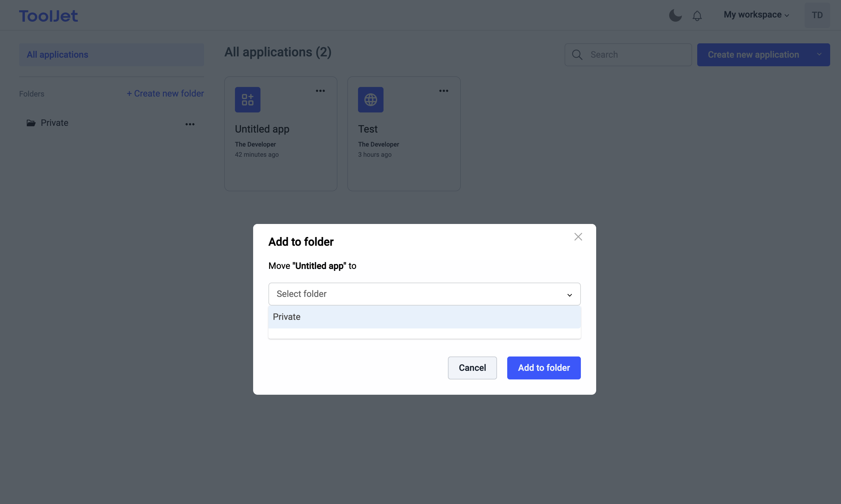The height and width of the screenshot is (504, 841).
Task: Click the ToolJet logo
Action: (48, 16)
